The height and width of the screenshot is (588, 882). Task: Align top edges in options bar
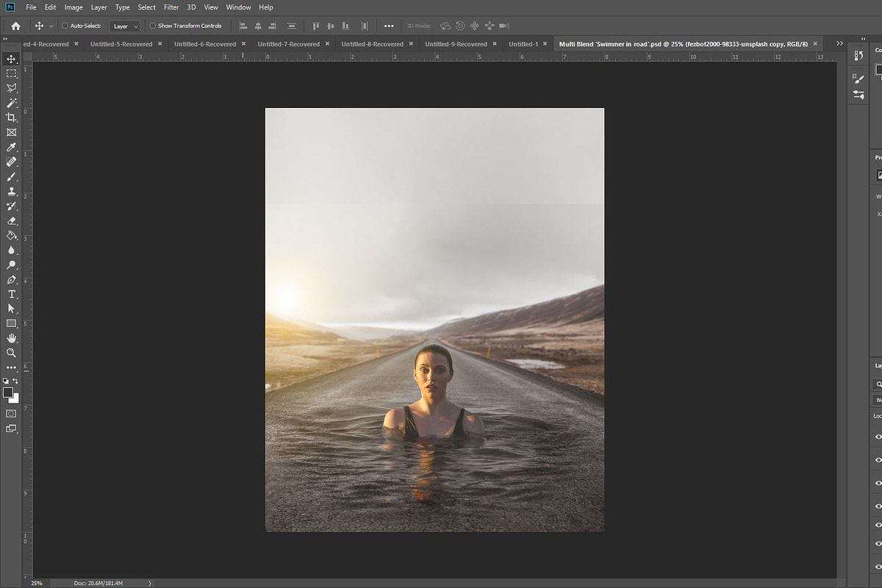(x=316, y=26)
